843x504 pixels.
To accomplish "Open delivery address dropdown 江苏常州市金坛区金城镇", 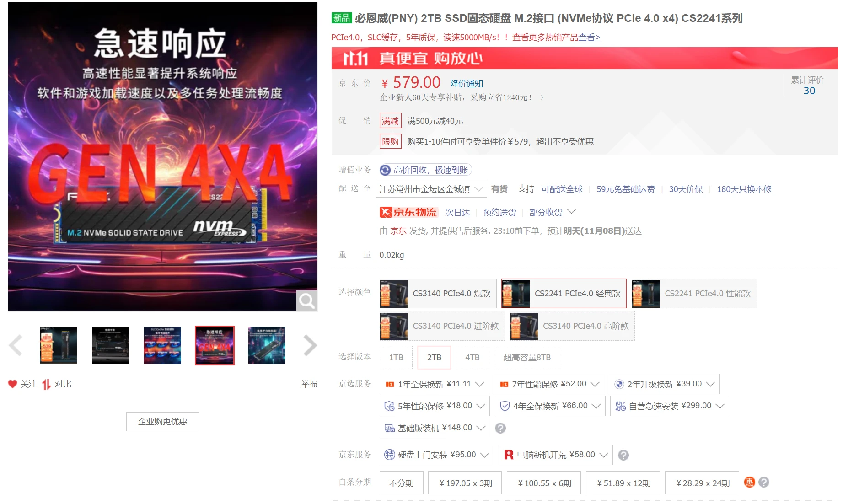I will point(431,189).
